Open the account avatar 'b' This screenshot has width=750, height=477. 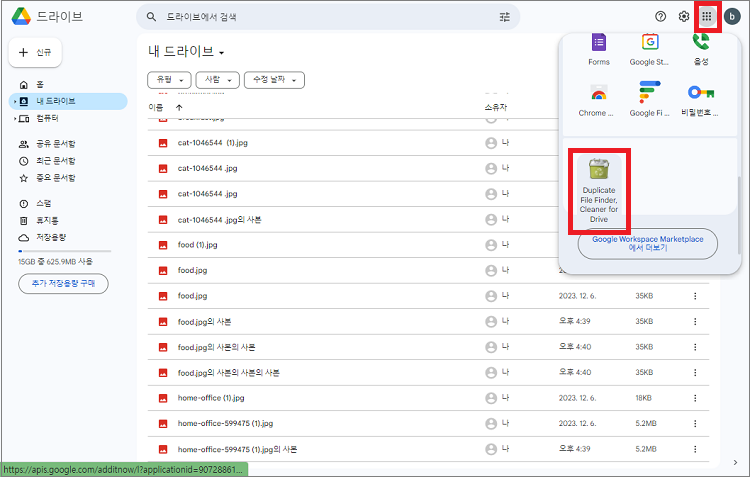coord(732,17)
